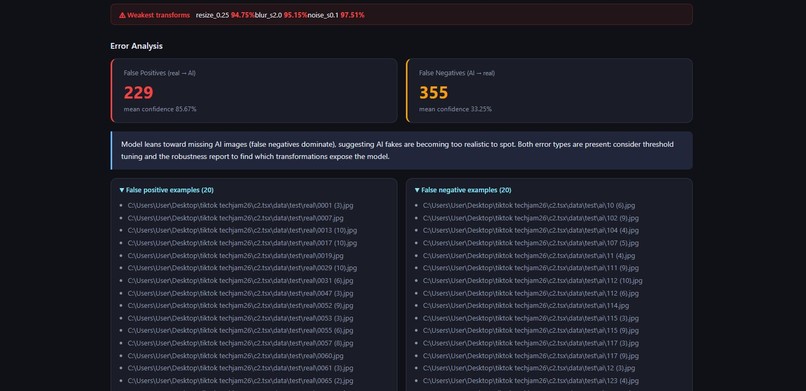Screen dimensions: 806x391
Task: Click the False Positives (real → AI) label
Action: point(159,73)
